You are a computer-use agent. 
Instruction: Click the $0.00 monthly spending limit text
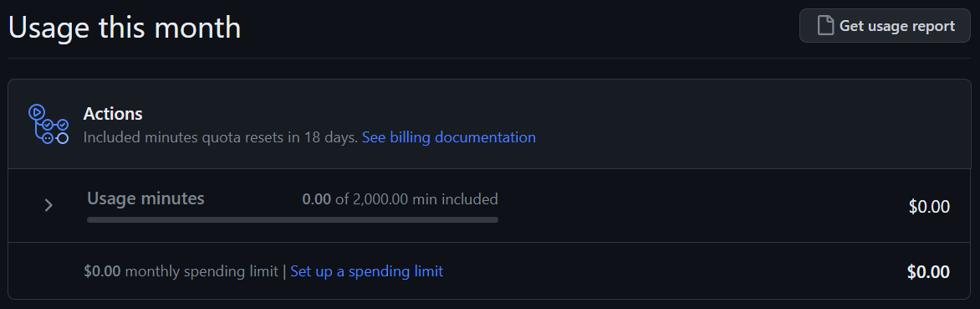click(181, 271)
